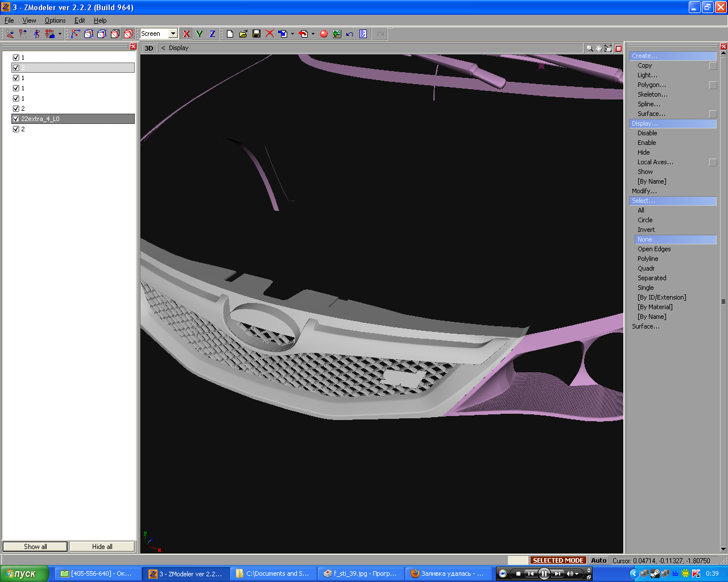The image size is (728, 582).
Task: Choose the Separated select command
Action: [x=652, y=278]
